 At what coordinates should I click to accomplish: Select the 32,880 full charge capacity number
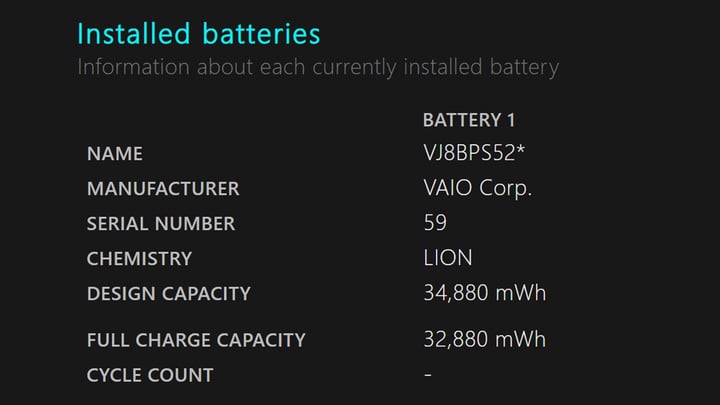(x=456, y=340)
